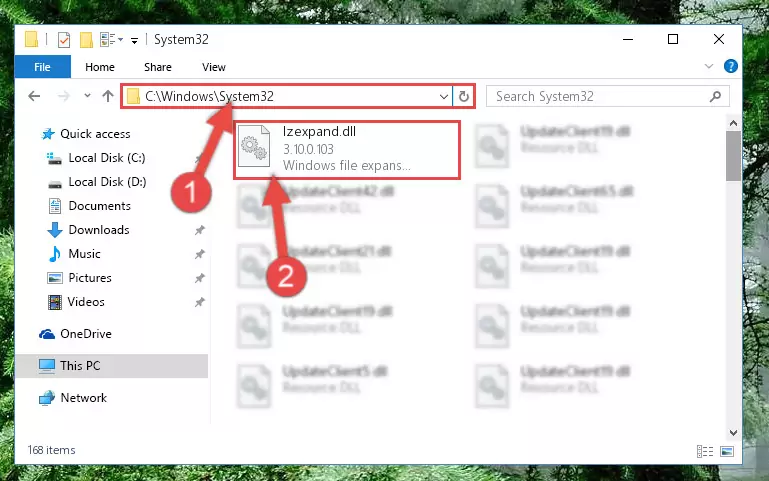Click the Pictures icon in sidebar

pos(54,278)
